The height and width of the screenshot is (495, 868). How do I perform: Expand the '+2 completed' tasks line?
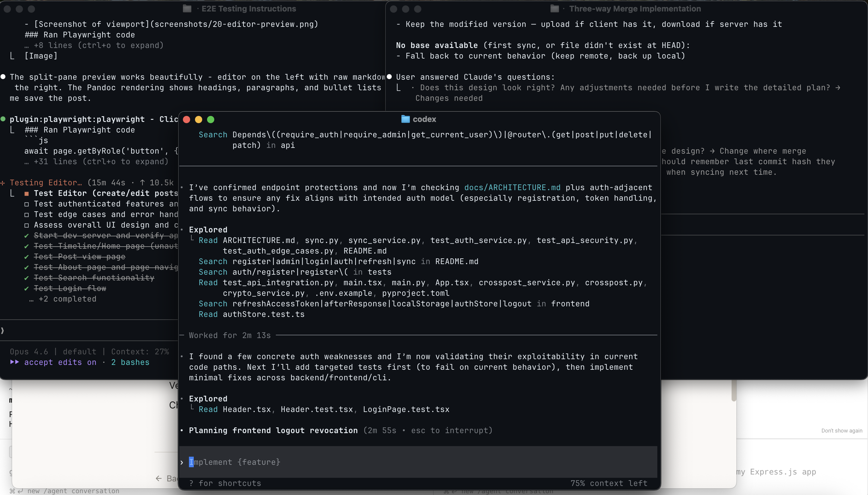tap(63, 299)
